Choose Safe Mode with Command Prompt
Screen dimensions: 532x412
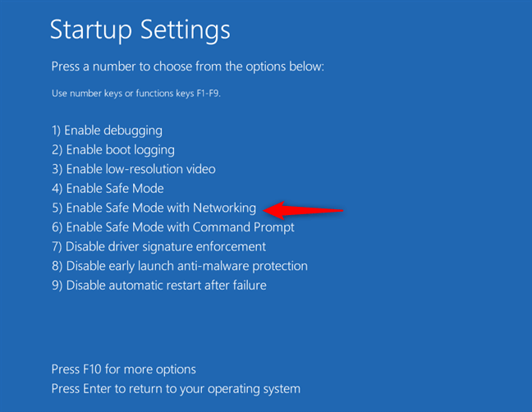click(172, 227)
